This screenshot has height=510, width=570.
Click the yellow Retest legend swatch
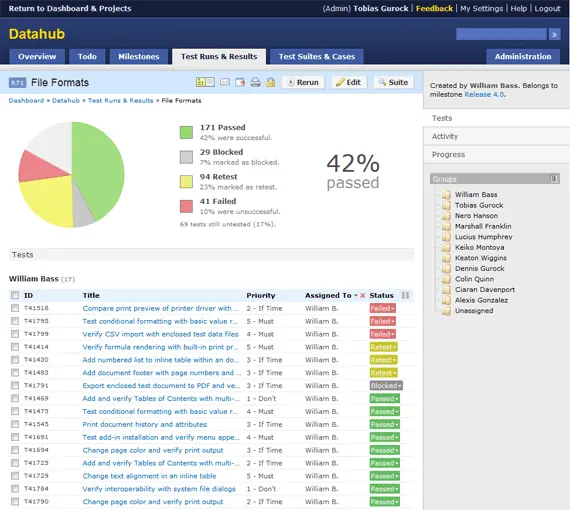186,181
